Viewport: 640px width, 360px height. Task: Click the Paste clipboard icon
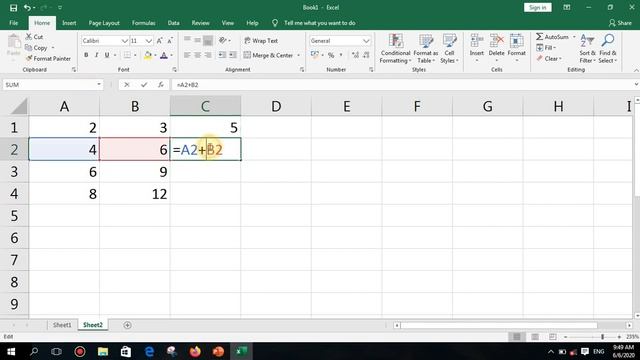(x=13, y=42)
